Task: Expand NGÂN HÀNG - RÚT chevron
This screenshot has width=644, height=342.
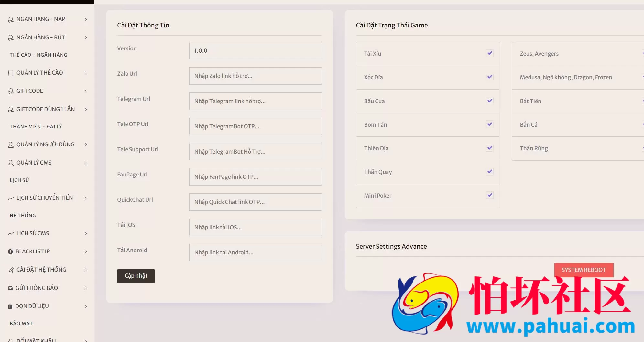Action: pyautogui.click(x=86, y=37)
